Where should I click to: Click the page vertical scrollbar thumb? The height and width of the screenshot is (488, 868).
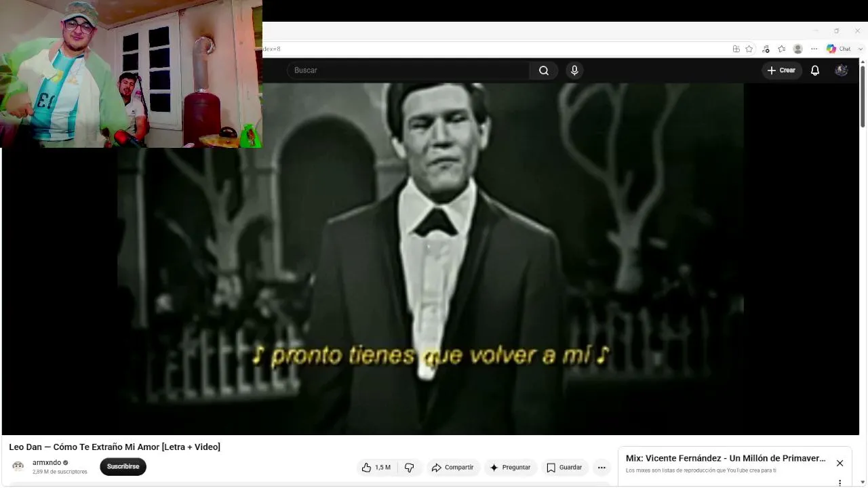(x=863, y=97)
